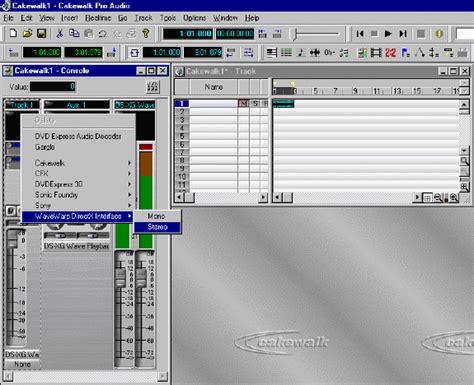Click the DS-XG Wave Playback output button
474x385 pixels.
77,246
